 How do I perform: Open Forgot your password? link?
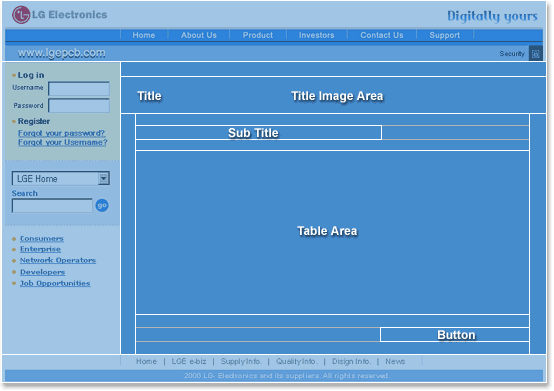coord(61,133)
